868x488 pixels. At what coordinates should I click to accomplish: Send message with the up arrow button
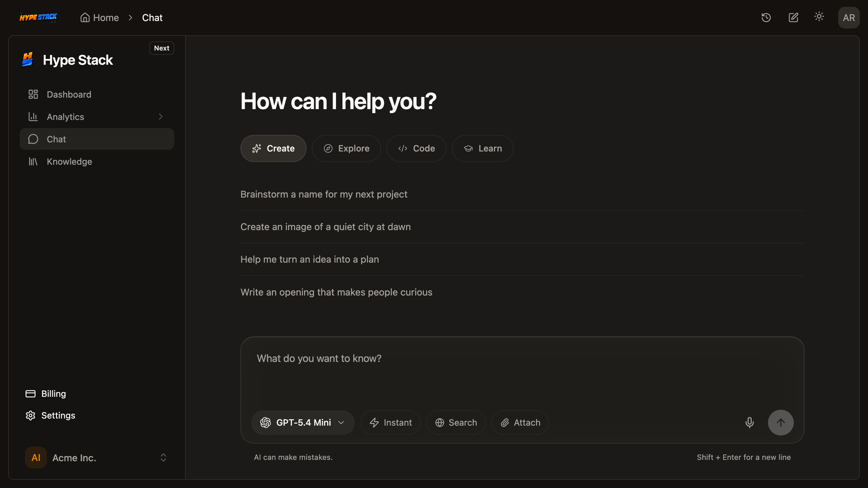coord(781,423)
